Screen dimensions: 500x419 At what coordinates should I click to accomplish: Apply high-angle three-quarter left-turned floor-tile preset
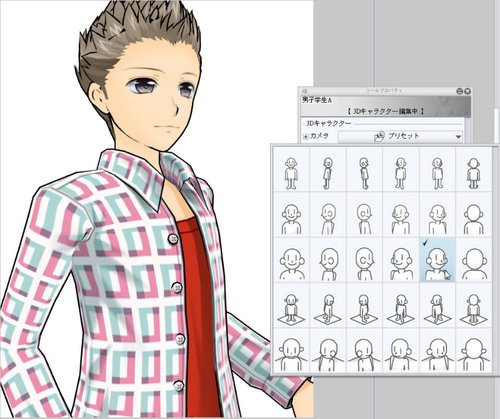(x=401, y=305)
